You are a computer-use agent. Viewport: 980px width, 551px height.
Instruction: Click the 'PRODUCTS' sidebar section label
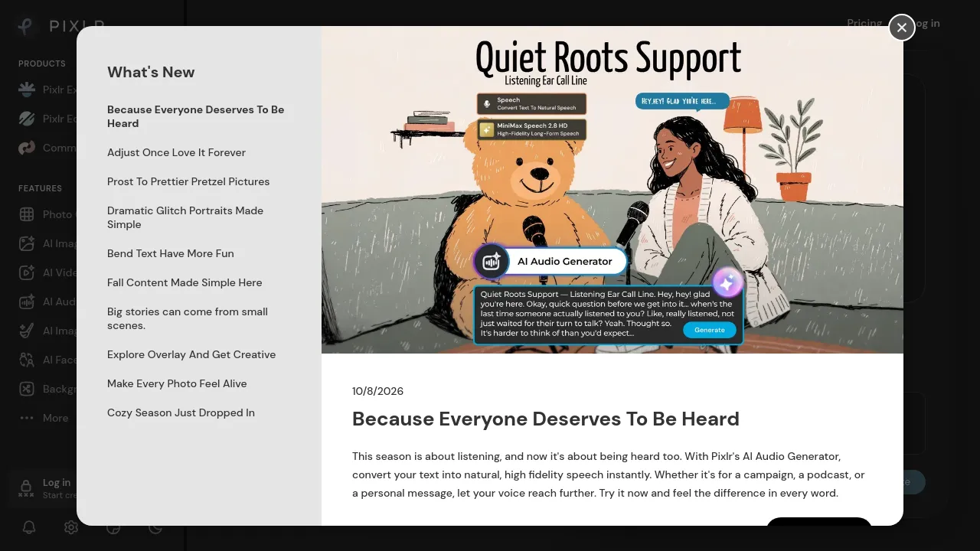pyautogui.click(x=42, y=64)
